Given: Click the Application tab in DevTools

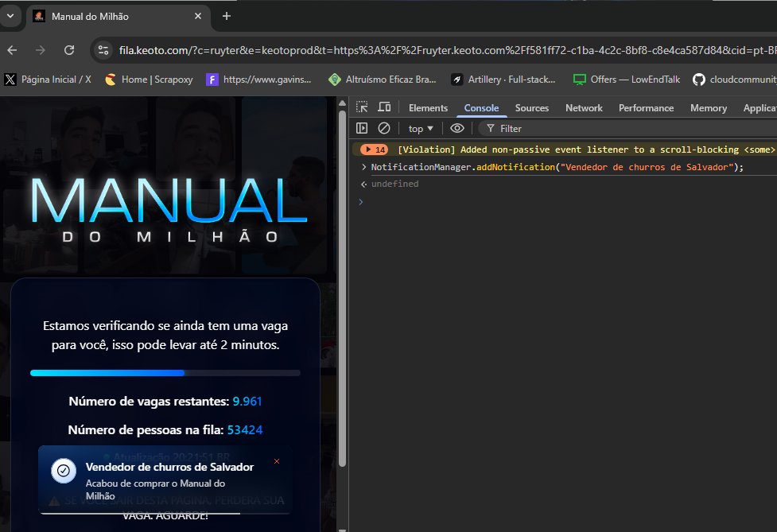Looking at the screenshot, I should click(760, 108).
